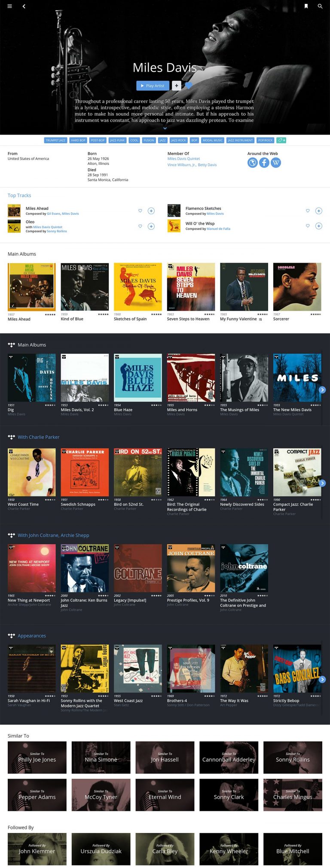Open the Appearances section heading
Screen dimensions: 330x868
32,636
